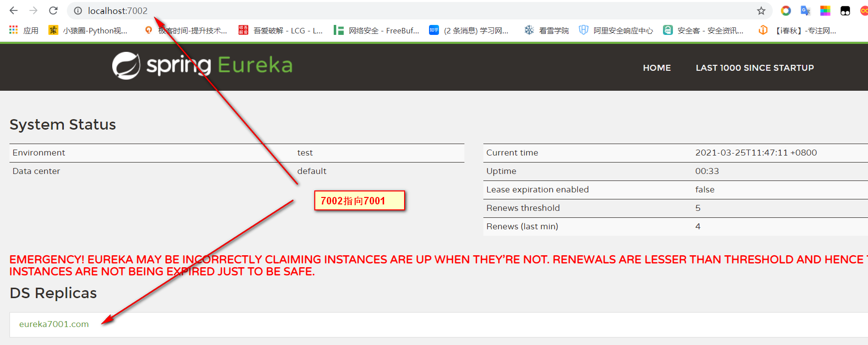Open the 吾爱破解 - LCG bookmark
The width and height of the screenshot is (868, 345).
[280, 30]
